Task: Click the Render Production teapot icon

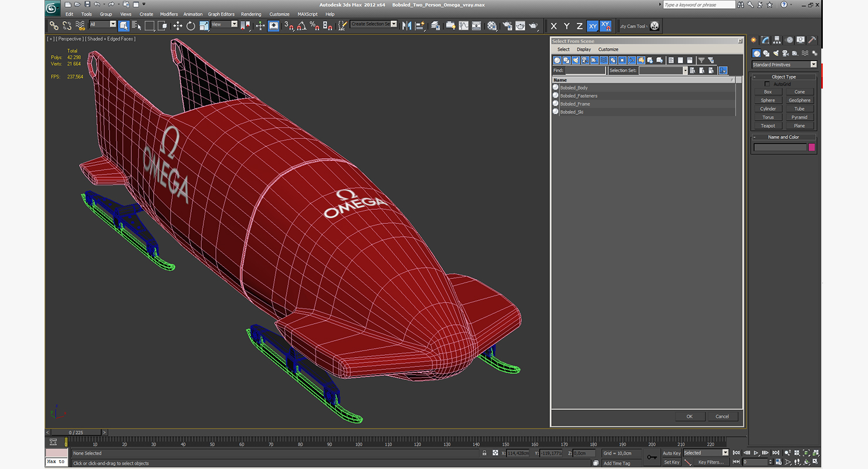Action: [x=533, y=26]
